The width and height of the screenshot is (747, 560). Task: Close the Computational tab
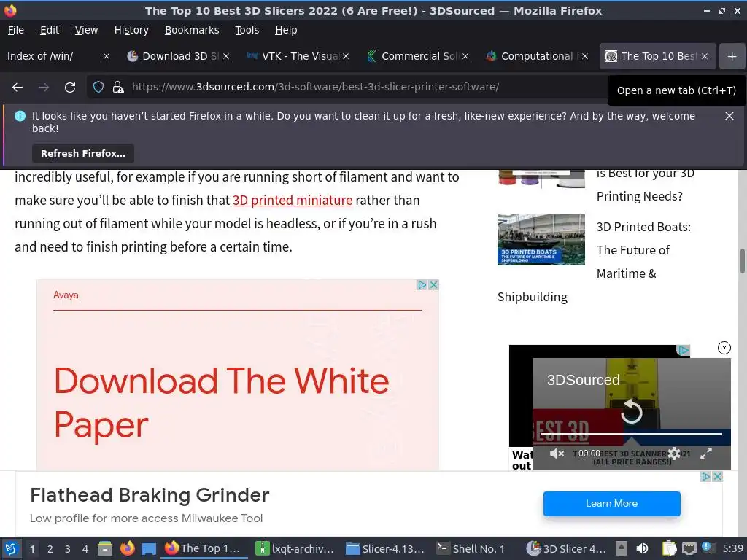click(585, 56)
